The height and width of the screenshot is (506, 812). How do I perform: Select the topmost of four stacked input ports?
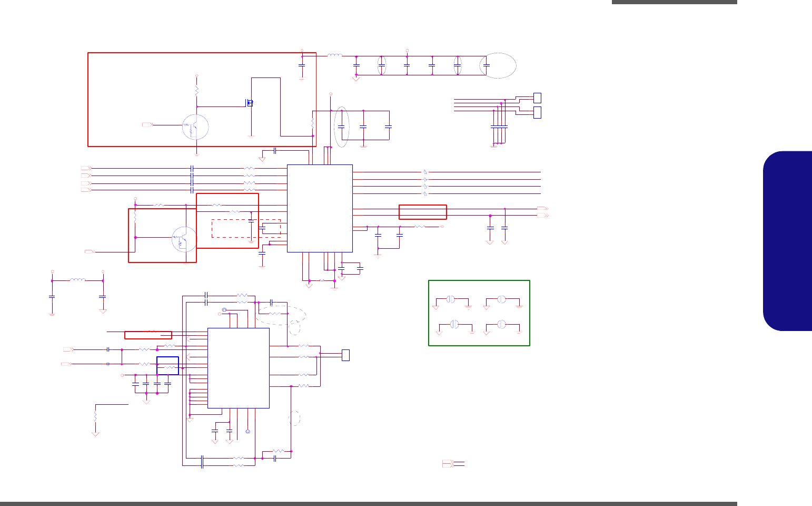86,168
